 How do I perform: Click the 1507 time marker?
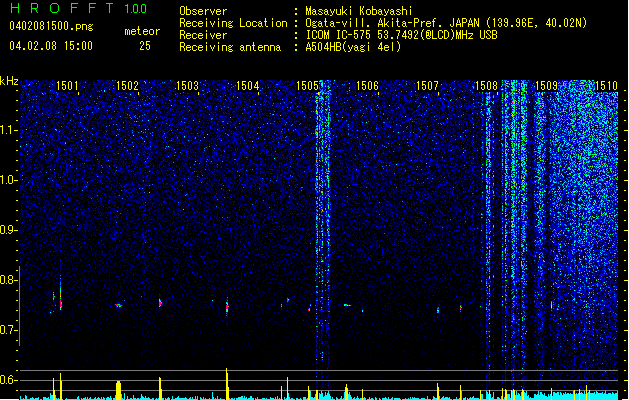click(x=428, y=86)
